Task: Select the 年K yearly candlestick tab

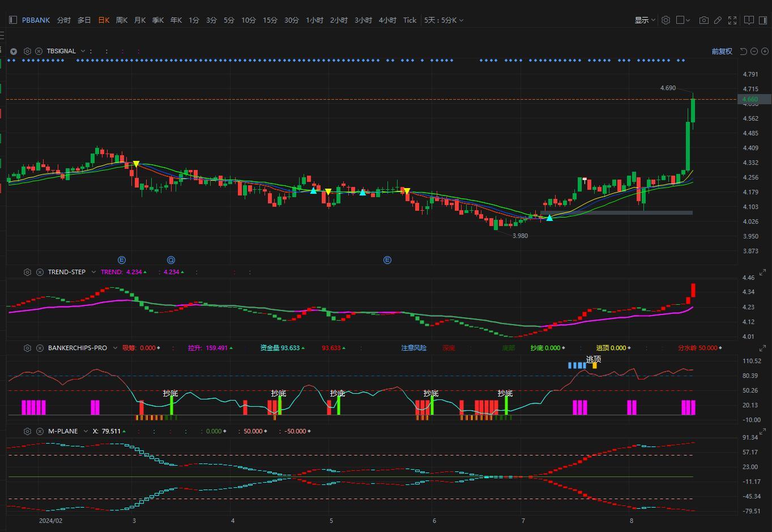Action: pyautogui.click(x=176, y=20)
